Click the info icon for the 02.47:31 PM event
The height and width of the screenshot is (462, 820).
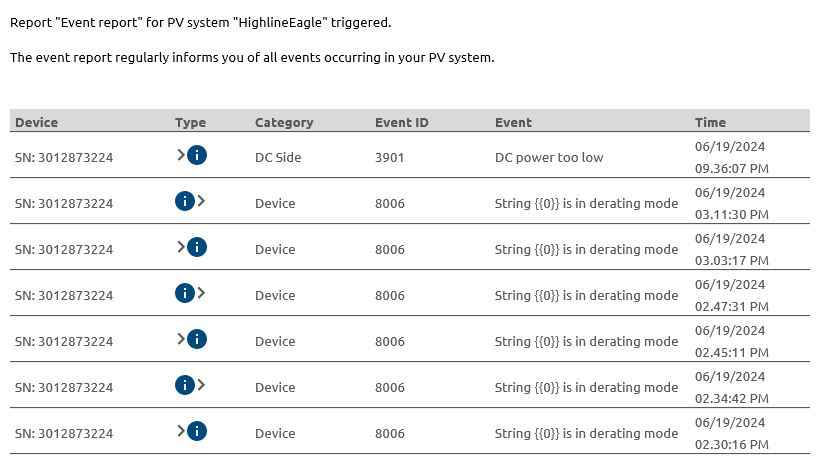click(185, 293)
